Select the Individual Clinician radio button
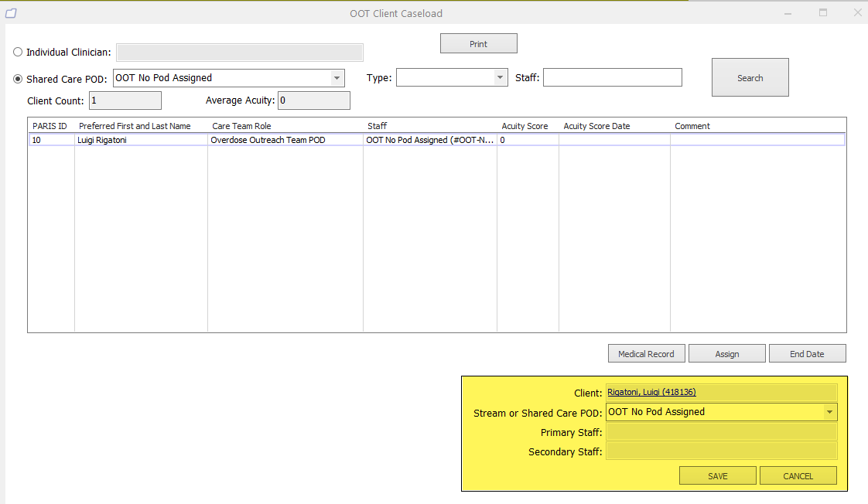 (x=18, y=53)
